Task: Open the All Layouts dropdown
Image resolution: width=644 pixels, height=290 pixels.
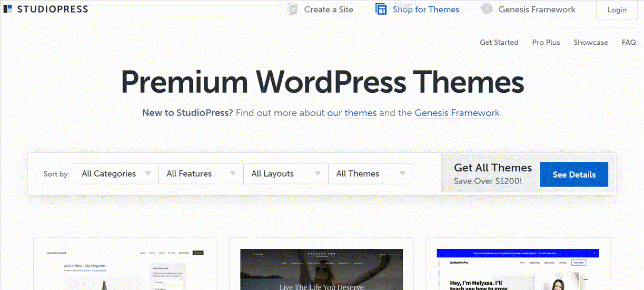Action: coord(286,173)
